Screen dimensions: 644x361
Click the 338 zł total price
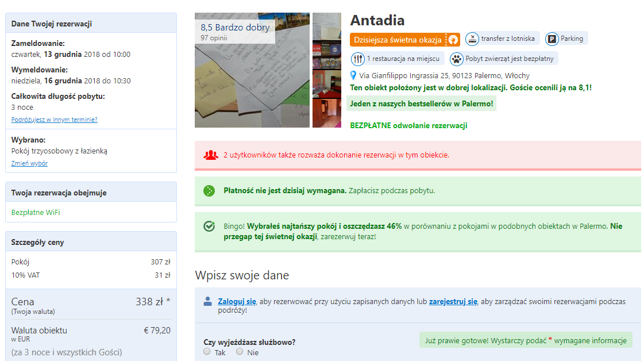point(153,302)
